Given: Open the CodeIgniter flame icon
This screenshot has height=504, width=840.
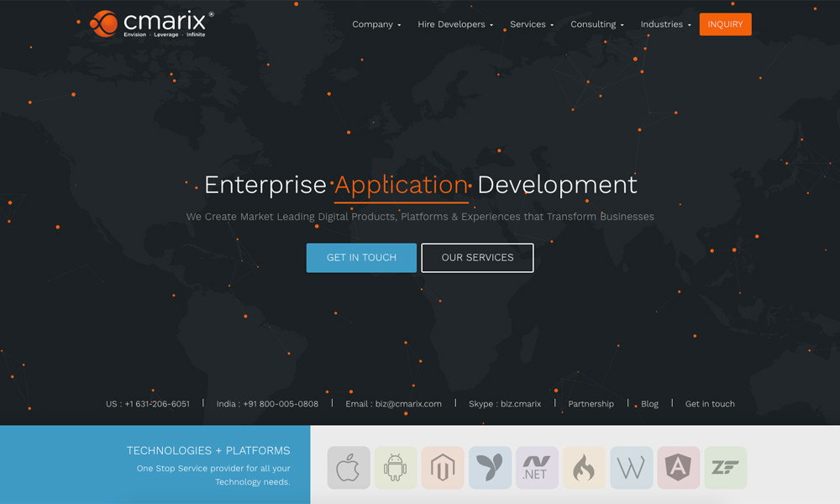Looking at the screenshot, I should pos(584,468).
